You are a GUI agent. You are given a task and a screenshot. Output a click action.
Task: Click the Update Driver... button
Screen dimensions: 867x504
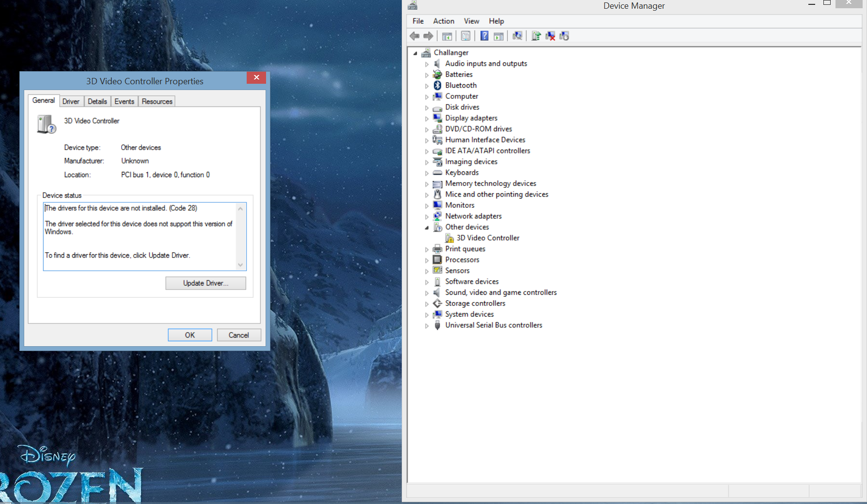(x=205, y=283)
